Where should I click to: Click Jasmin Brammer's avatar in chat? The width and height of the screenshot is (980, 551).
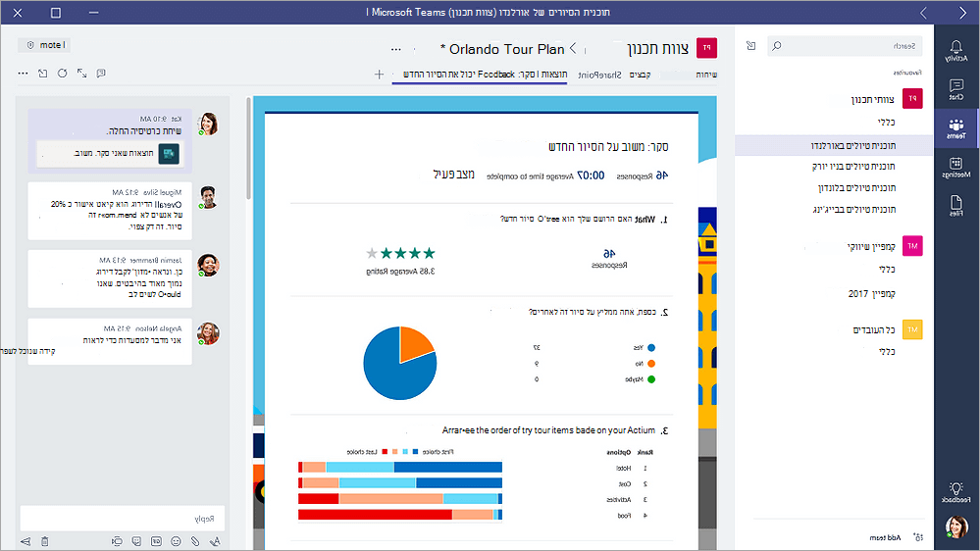tap(208, 265)
